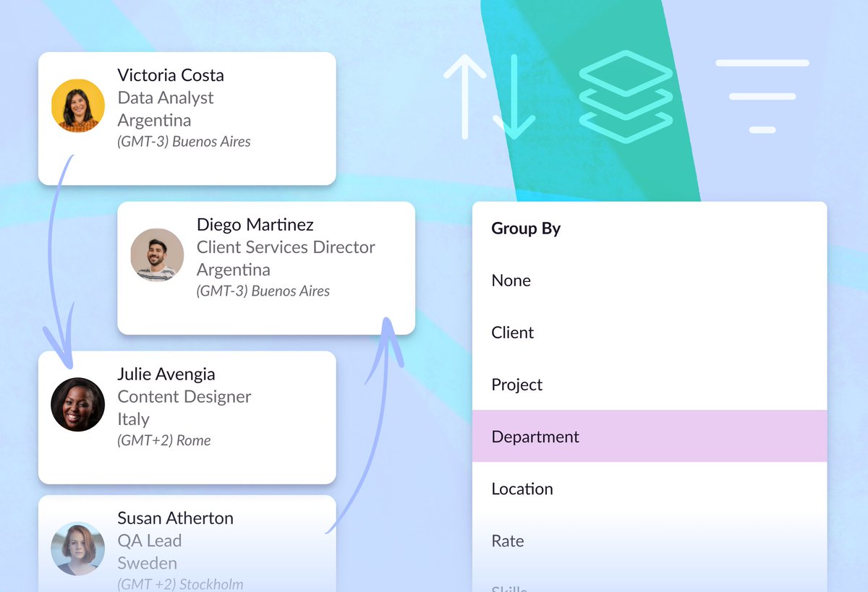868x592 pixels.
Task: Click the Content Designer role text
Action: click(x=184, y=397)
